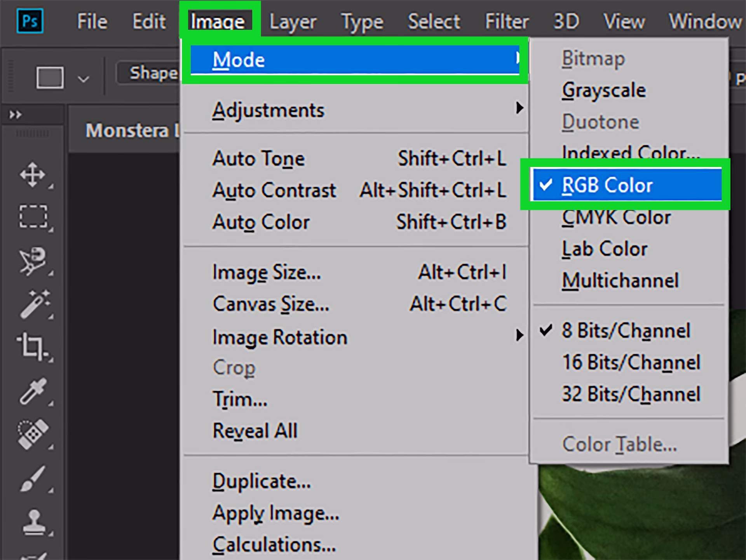This screenshot has height=560, width=746.
Task: Expand the Image Rotation submenu
Action: 280,337
